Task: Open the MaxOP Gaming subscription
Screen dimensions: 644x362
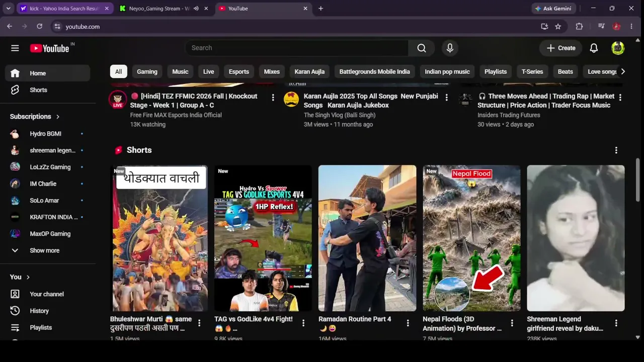Action: 48,234
